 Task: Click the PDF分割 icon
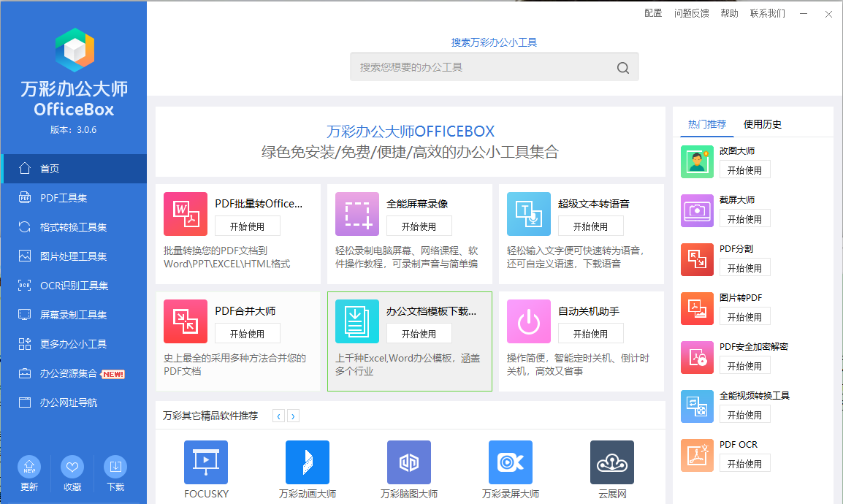697,259
